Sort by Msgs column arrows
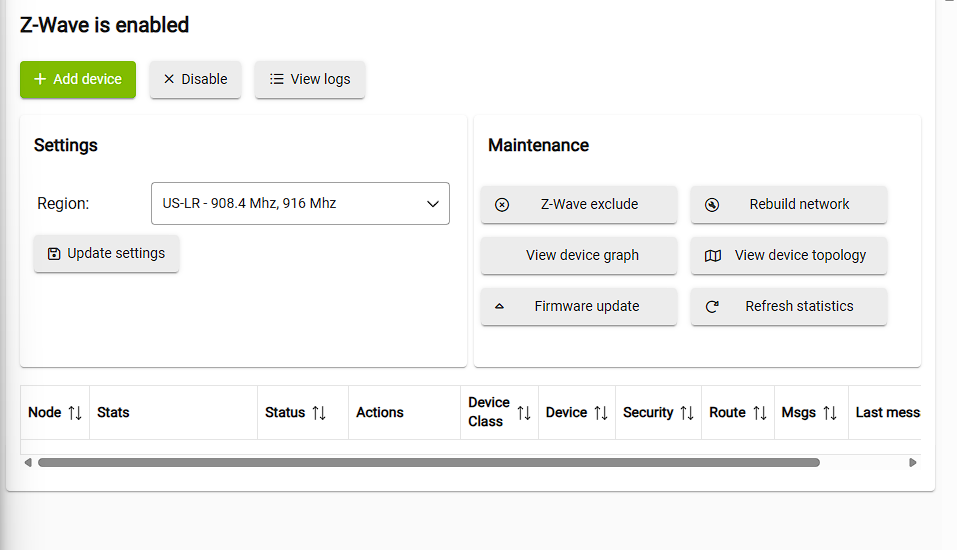 coord(830,413)
